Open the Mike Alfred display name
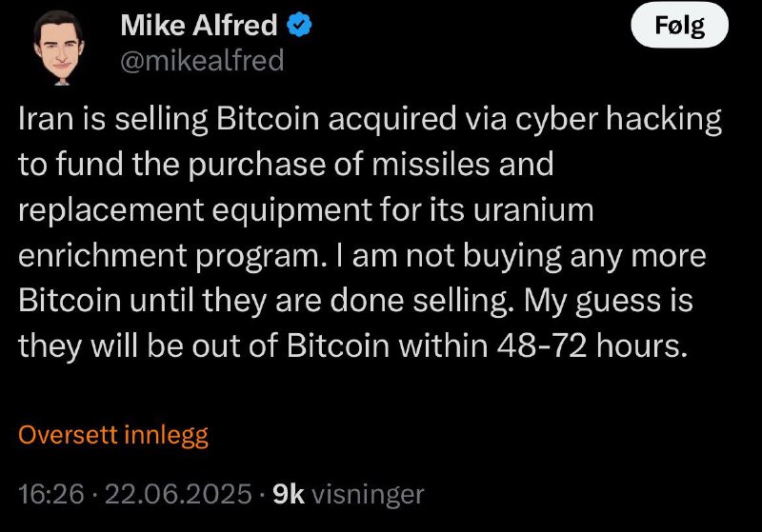The width and height of the screenshot is (762, 532). coord(199,25)
